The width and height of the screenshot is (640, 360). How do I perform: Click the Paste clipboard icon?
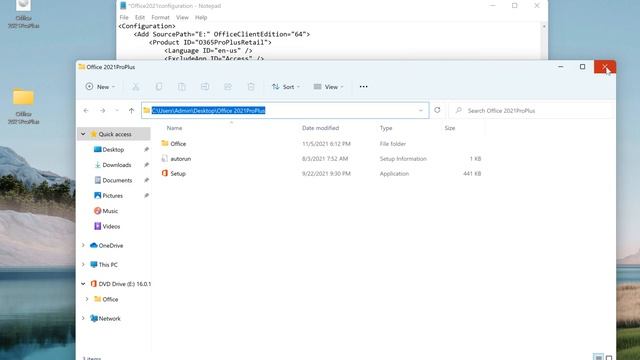tap(182, 87)
